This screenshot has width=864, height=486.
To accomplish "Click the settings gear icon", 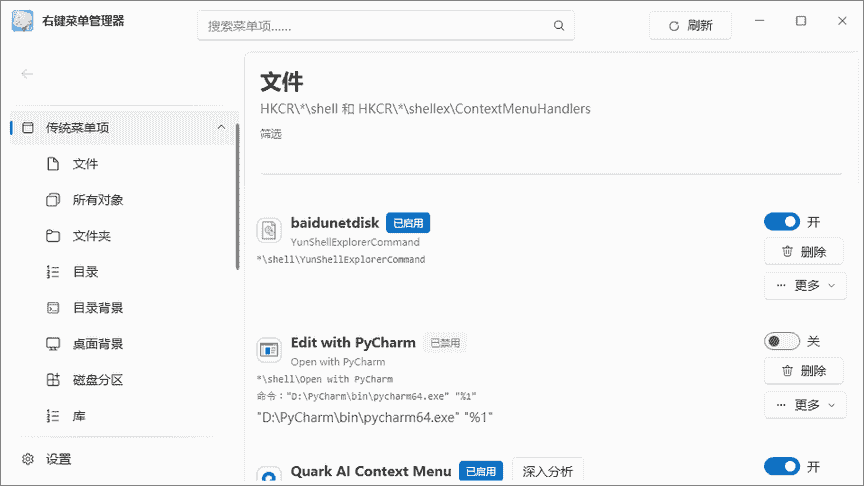I will pos(28,459).
